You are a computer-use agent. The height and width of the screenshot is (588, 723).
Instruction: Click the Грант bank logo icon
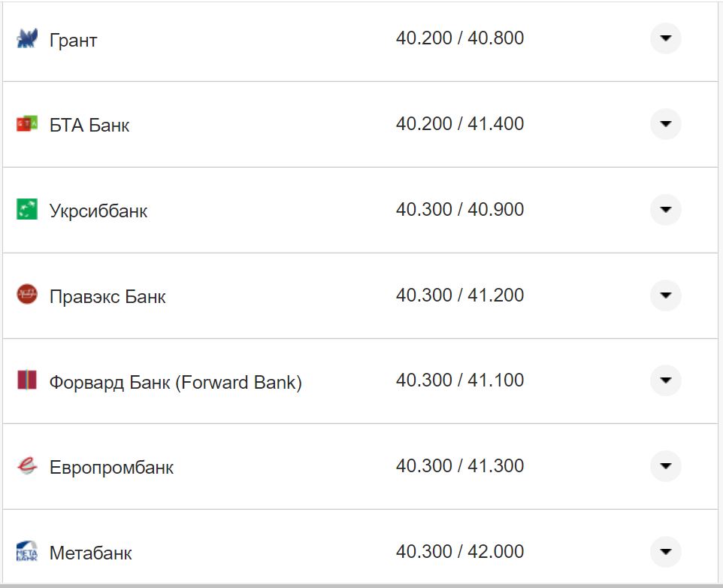[27, 39]
